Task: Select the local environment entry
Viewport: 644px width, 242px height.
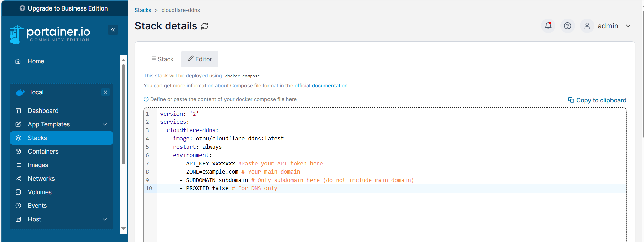Action: click(x=62, y=92)
